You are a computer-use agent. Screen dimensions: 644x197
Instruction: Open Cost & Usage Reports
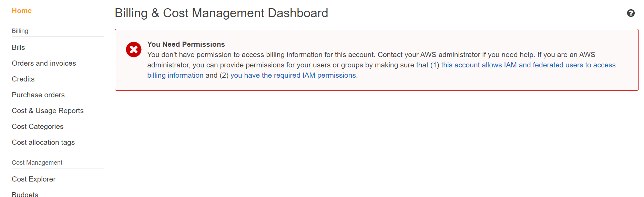[x=48, y=111]
